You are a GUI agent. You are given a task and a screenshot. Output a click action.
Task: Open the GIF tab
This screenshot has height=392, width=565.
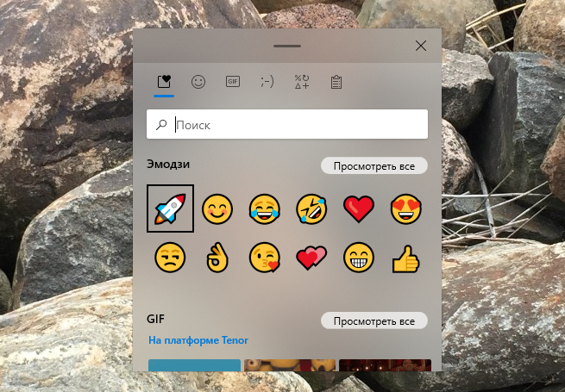click(x=233, y=82)
